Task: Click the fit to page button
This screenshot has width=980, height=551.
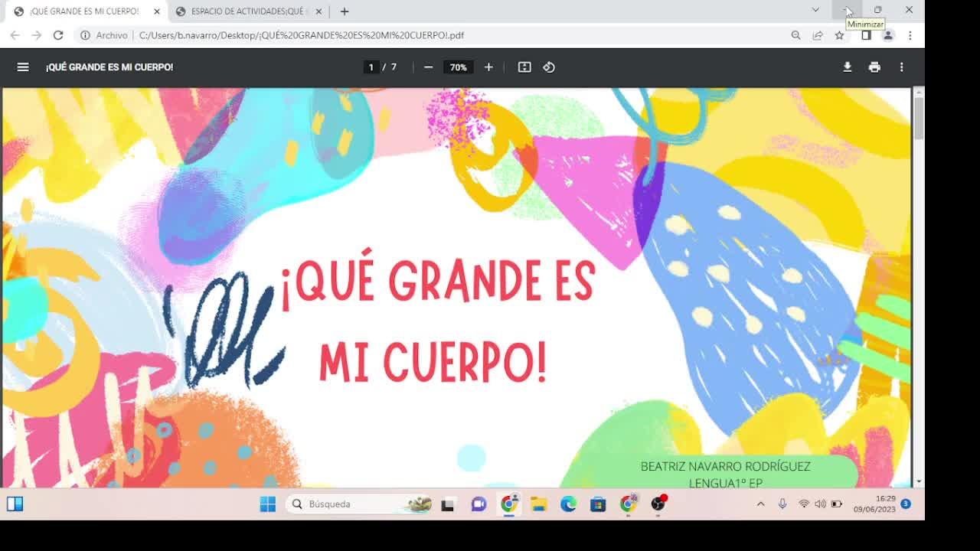Action: pos(524,67)
